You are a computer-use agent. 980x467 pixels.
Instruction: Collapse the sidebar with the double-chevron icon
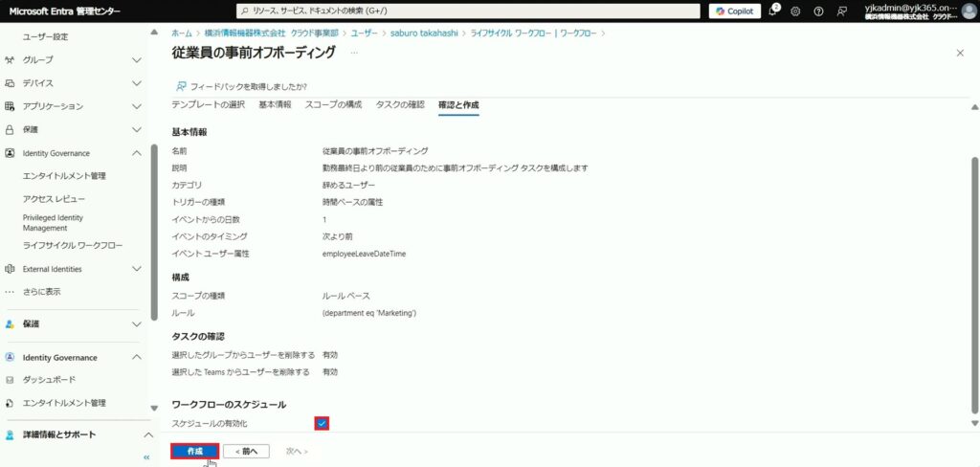[146, 457]
